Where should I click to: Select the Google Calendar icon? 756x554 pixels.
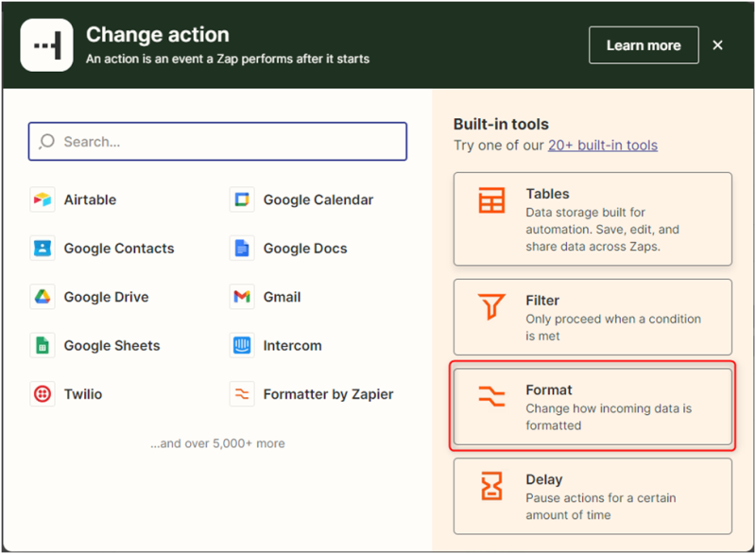(x=242, y=199)
